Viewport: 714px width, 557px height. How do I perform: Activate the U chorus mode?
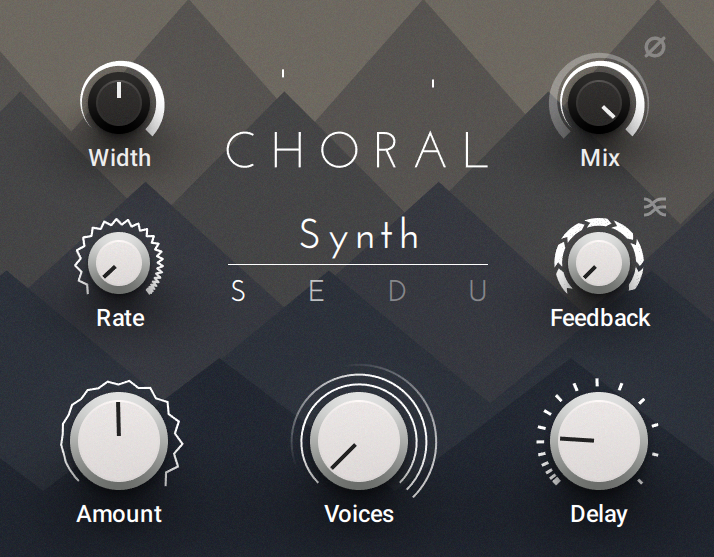coord(478,292)
